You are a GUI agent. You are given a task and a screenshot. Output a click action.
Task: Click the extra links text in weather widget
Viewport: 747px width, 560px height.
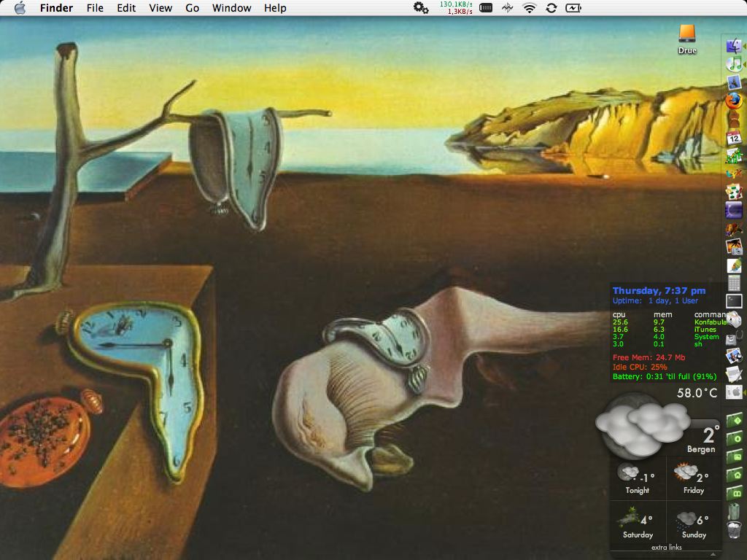coord(667,547)
